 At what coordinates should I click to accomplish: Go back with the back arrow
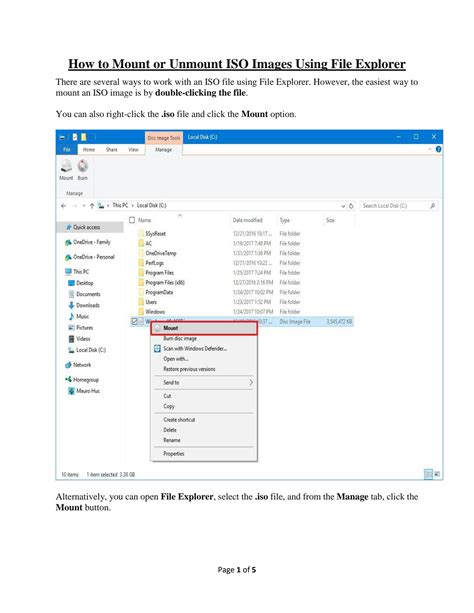point(63,206)
